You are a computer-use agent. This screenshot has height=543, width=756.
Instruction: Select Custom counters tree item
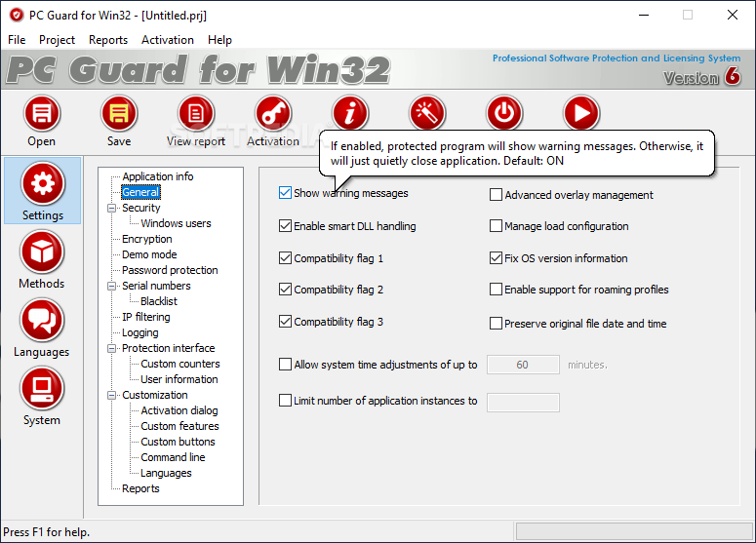pos(180,364)
